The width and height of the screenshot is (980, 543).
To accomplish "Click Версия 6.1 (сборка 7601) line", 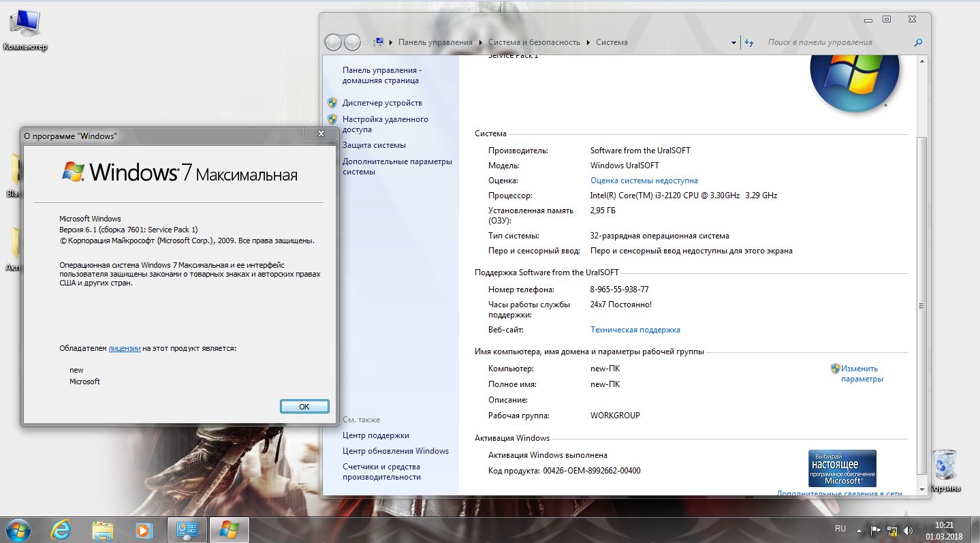I will click(x=129, y=230).
